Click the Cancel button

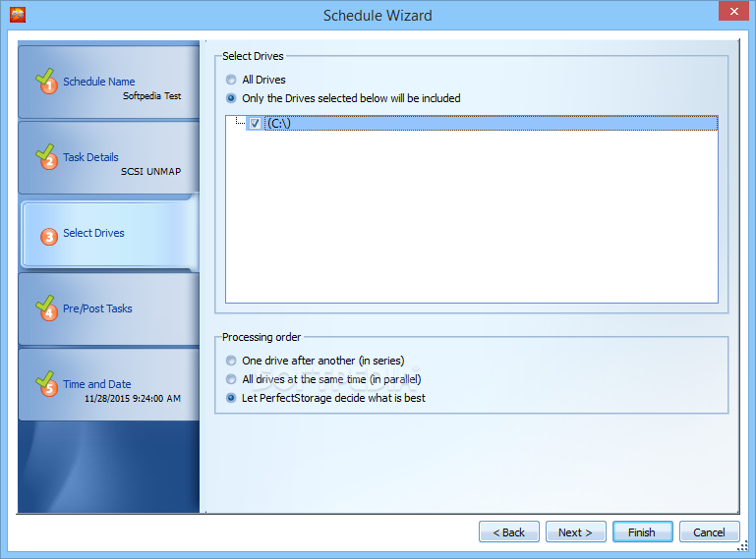(709, 532)
